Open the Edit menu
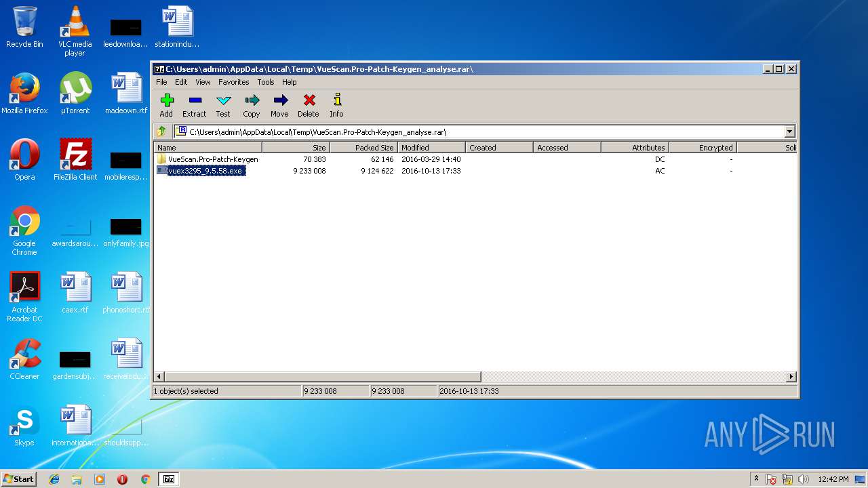868x488 pixels. (181, 82)
